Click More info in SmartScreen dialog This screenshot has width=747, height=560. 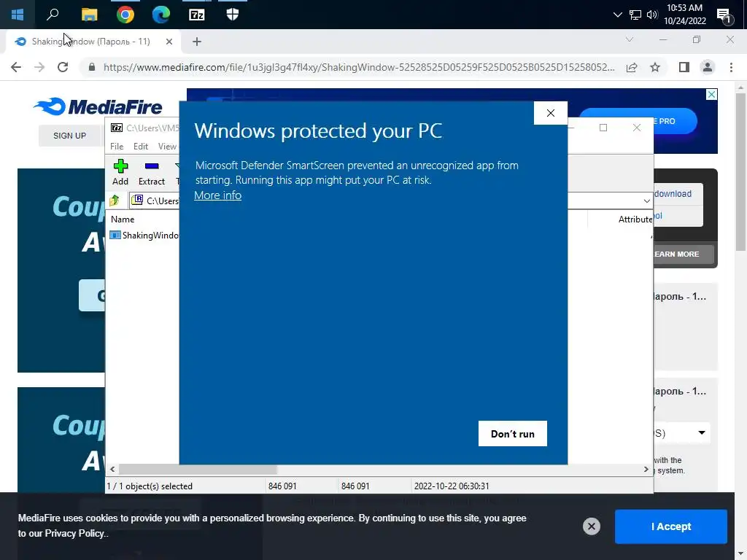click(217, 195)
